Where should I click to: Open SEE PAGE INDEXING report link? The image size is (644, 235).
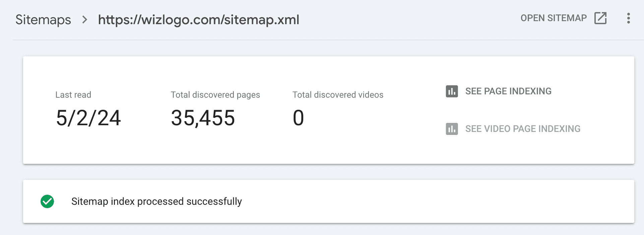click(508, 91)
